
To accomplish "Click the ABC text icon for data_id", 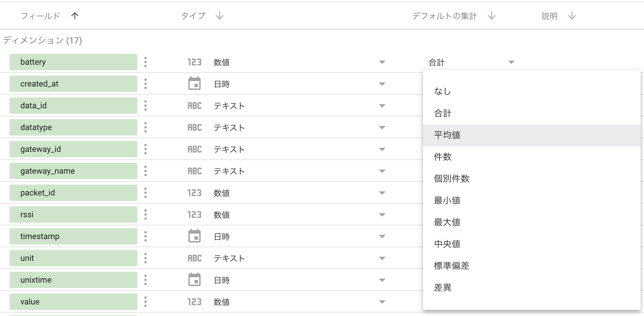I will click(194, 106).
